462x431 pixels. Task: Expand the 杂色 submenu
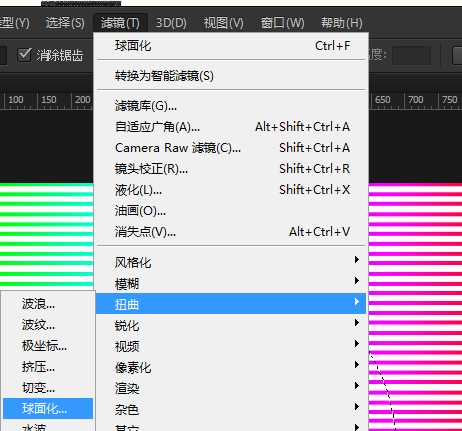232,409
